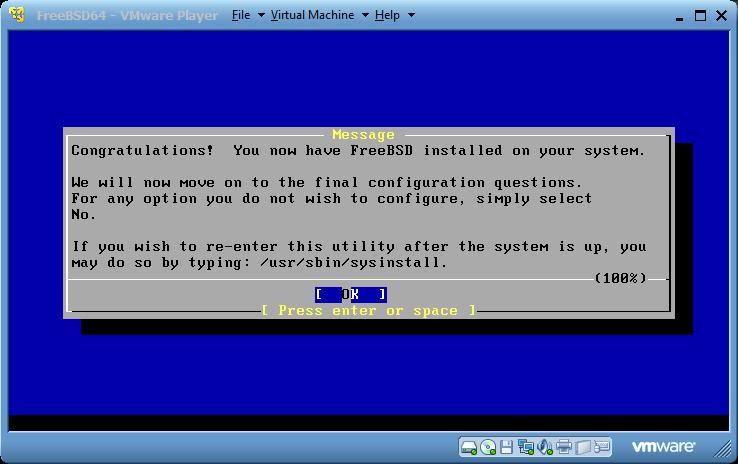Expand the File menu dropdown arrow
Viewport: 738px width, 464px height.
[261, 15]
